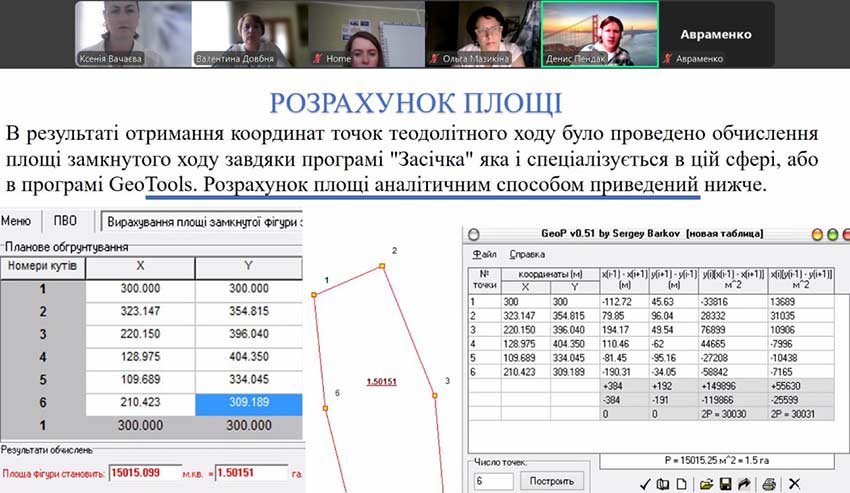Click the Число точек input field
Viewport: 850px width, 493px height.
point(490,481)
